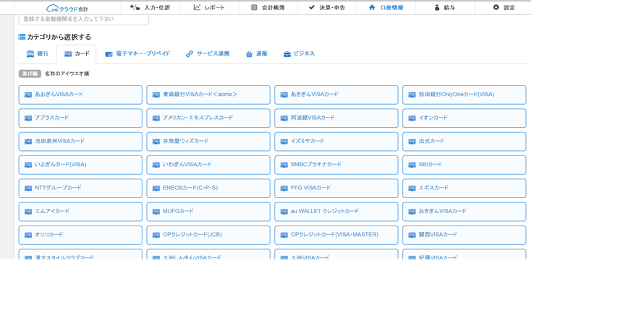Open the 口座情報 menu
Image resolution: width=644 pixels, height=310 pixels.
tap(386, 7)
